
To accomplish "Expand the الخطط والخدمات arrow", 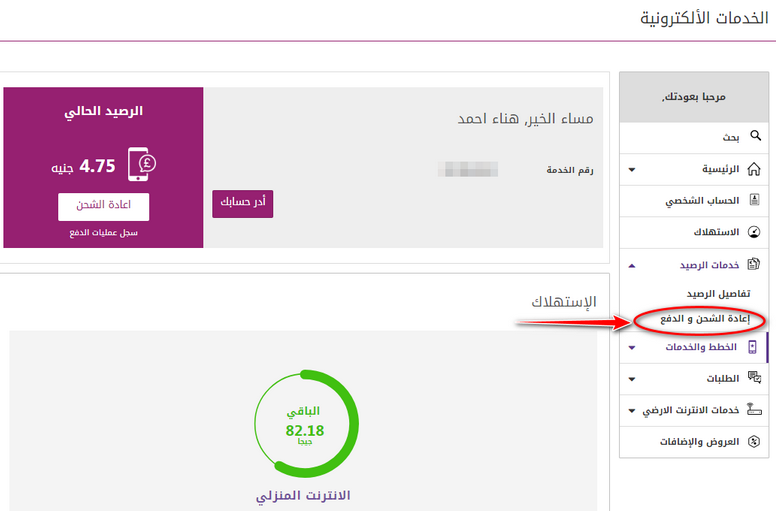I will [632, 347].
